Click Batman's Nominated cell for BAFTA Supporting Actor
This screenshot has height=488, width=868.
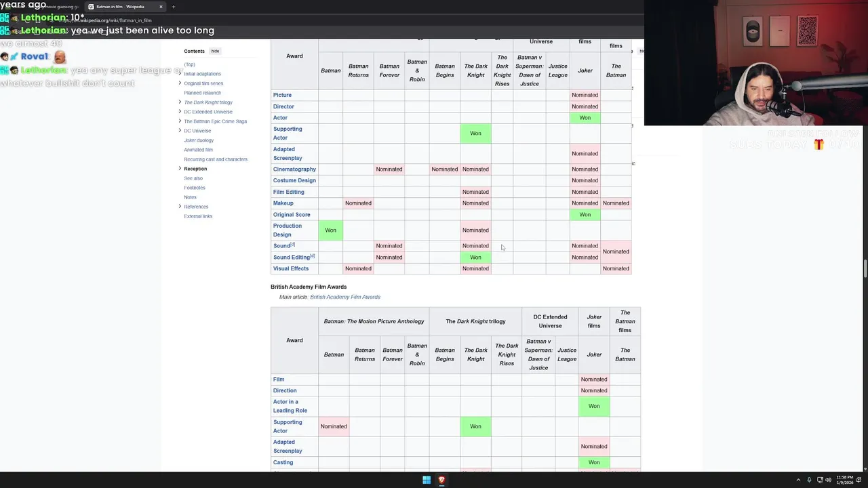(x=334, y=426)
